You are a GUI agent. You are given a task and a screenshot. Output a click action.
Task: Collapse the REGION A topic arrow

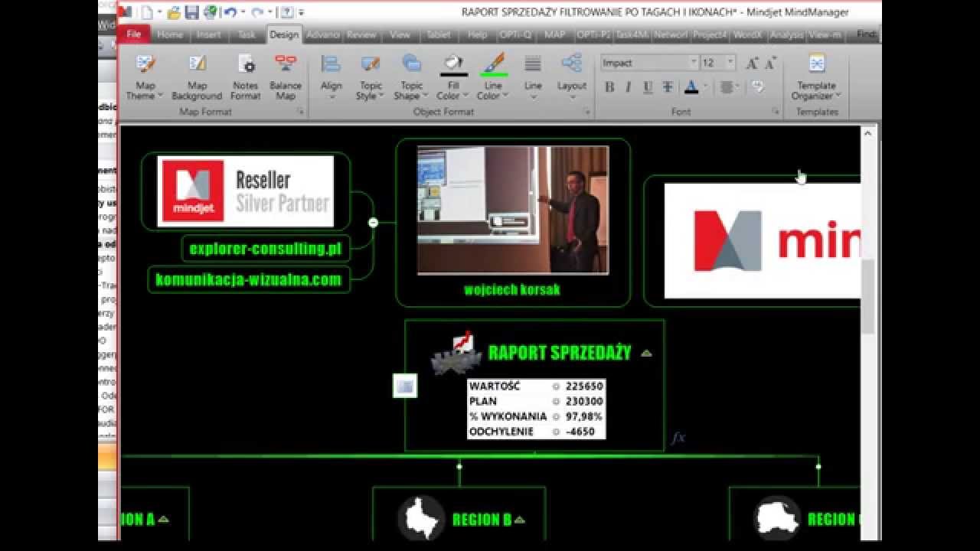pyautogui.click(x=162, y=519)
